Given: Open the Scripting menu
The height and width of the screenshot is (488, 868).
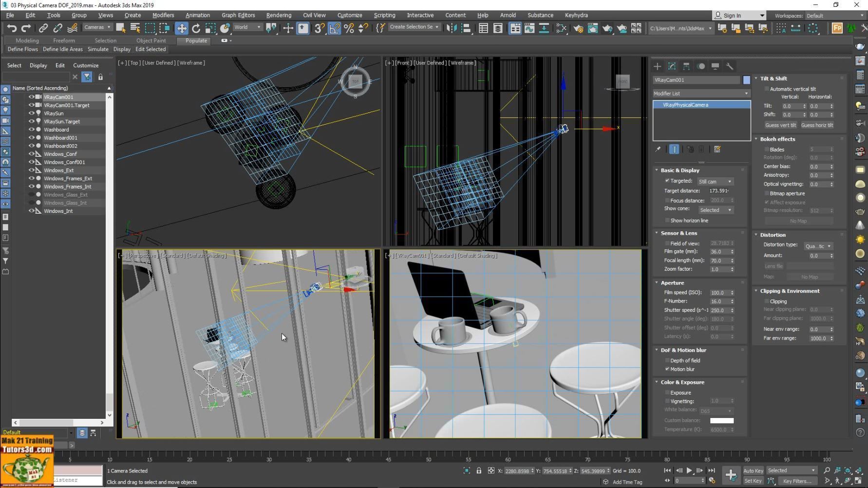Looking at the screenshot, I should point(384,16).
